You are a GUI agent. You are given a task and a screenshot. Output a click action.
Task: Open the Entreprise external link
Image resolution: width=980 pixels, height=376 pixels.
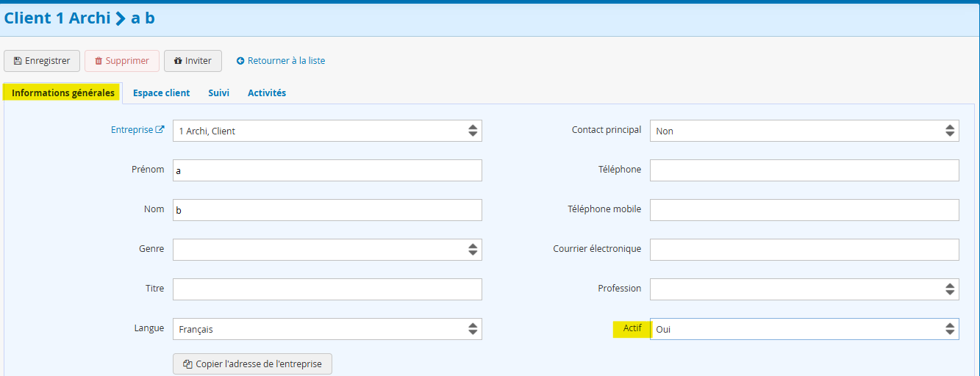tap(137, 130)
